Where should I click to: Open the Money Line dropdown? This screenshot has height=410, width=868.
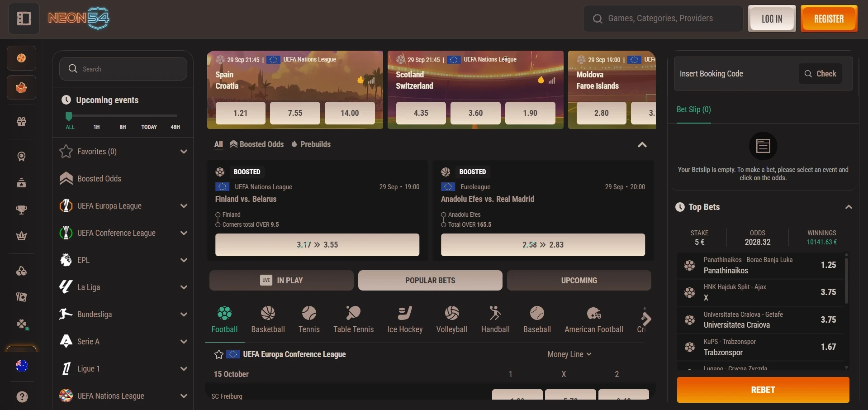(x=569, y=354)
